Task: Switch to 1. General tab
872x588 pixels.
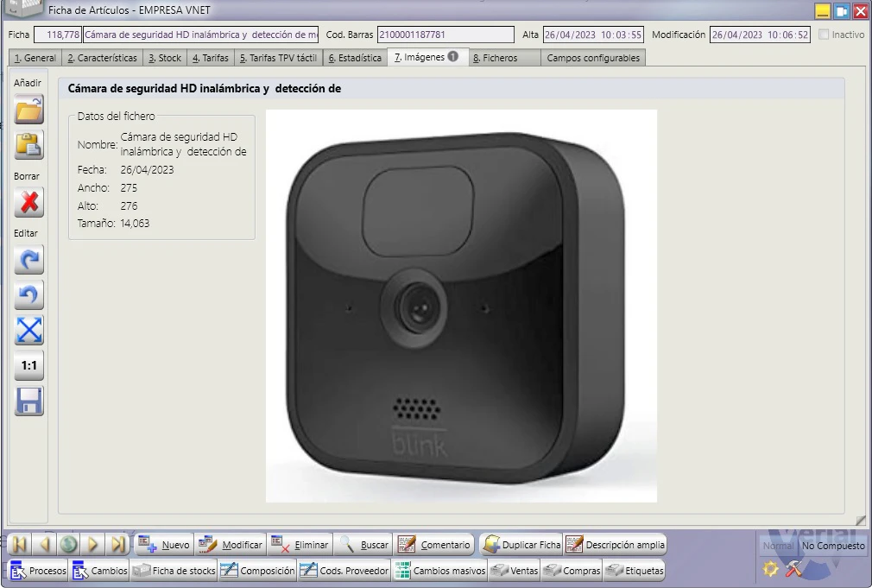Action: click(x=35, y=58)
